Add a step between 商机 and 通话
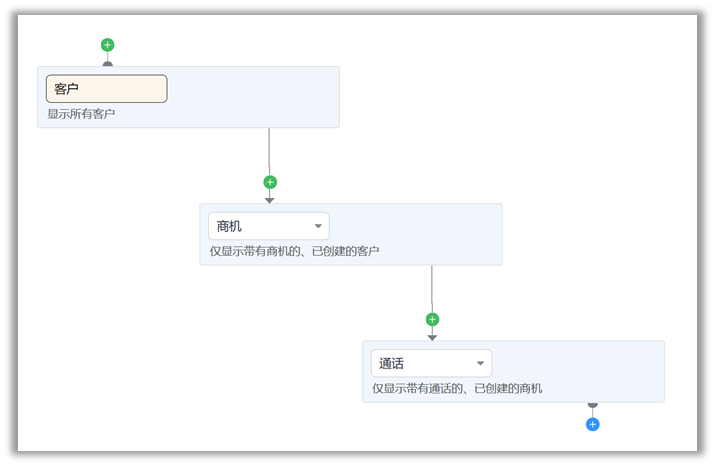The image size is (715, 466). click(x=432, y=320)
